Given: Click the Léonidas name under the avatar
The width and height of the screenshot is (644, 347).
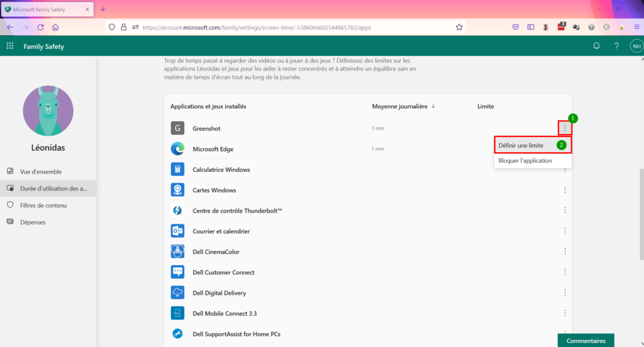Looking at the screenshot, I should (x=48, y=148).
